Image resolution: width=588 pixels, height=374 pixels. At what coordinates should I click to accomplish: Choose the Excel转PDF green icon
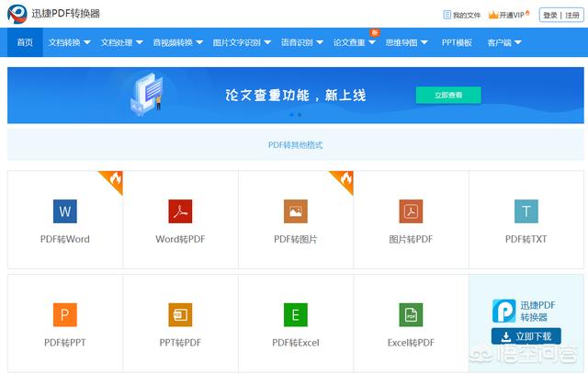coord(411,315)
